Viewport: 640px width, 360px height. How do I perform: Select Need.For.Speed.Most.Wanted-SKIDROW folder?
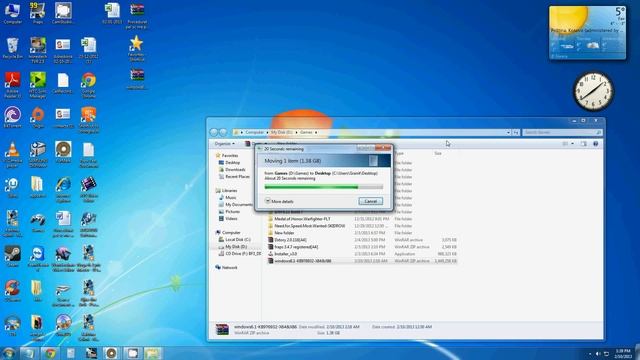click(x=362, y=226)
